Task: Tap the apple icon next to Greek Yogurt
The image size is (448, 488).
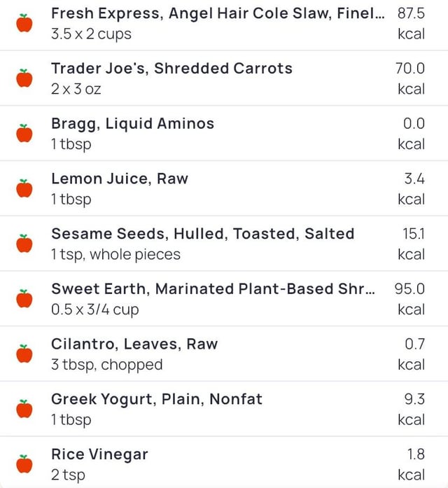Action: tap(24, 409)
